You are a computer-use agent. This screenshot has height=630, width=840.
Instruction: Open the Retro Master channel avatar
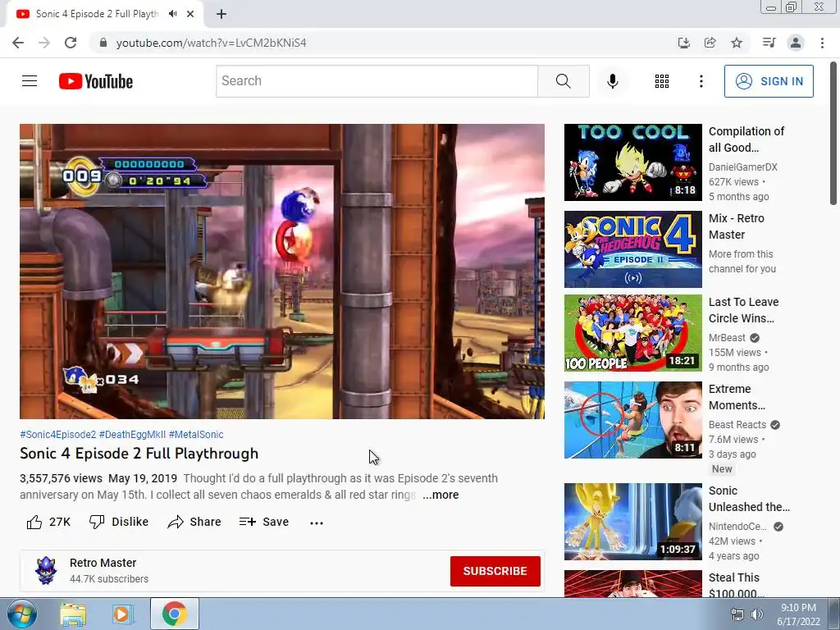click(x=46, y=571)
